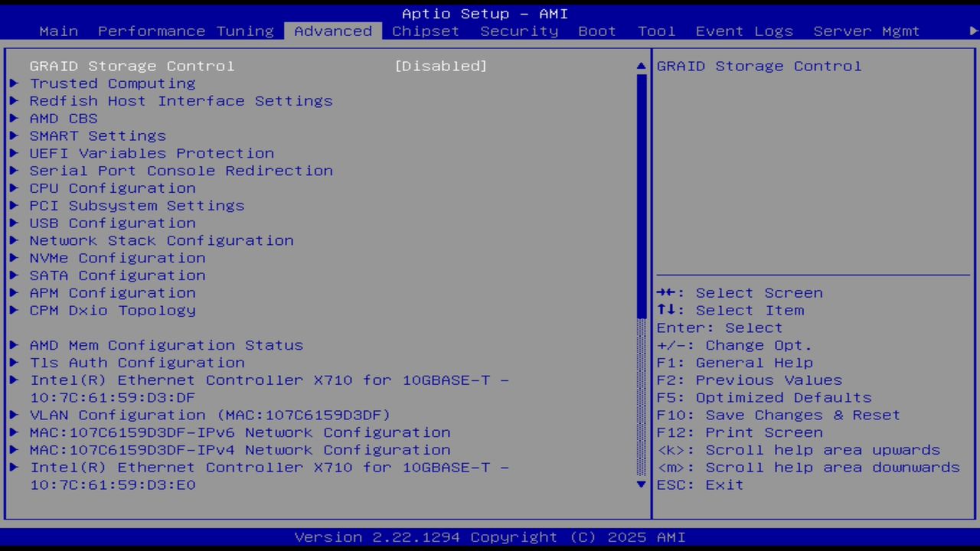Expand the AMD CBS submenu
The height and width of the screenshot is (551, 980).
point(64,118)
